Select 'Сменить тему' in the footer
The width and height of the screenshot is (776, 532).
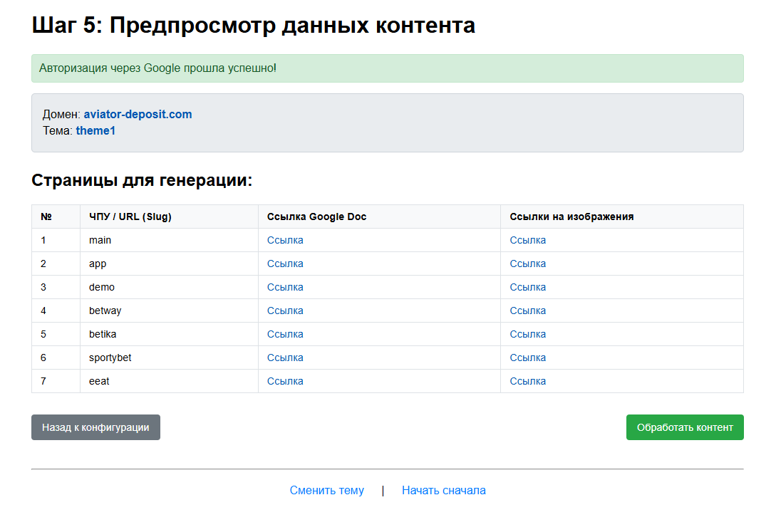326,490
